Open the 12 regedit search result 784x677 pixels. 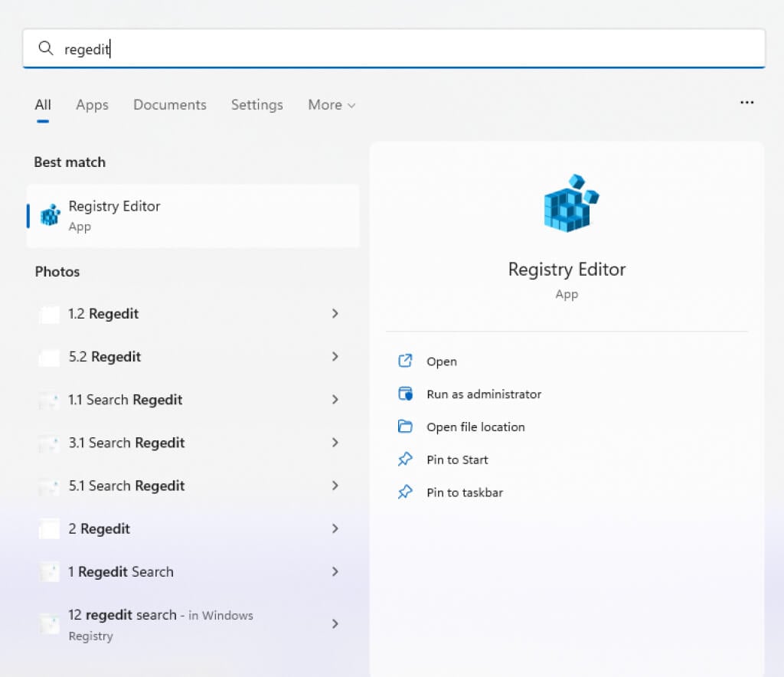point(193,624)
